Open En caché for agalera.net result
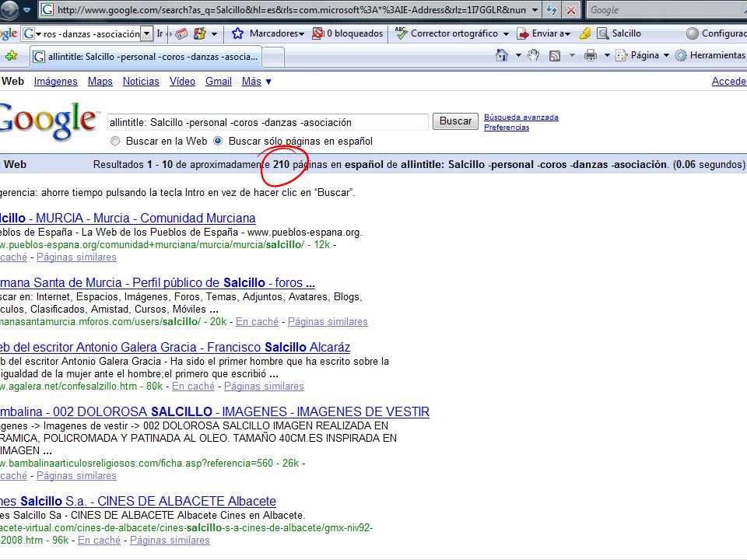Image resolution: width=747 pixels, height=560 pixels. 194,387
